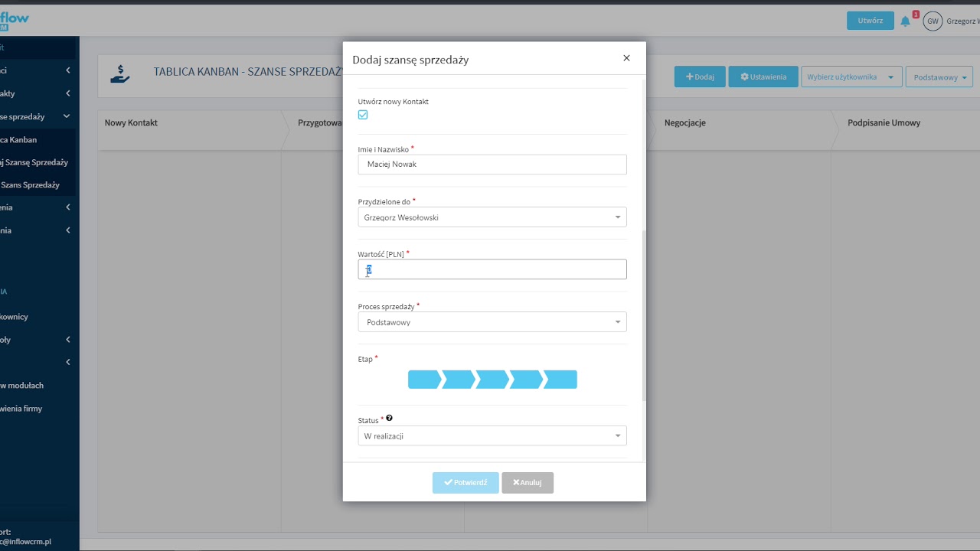Open Ustawienia settings button
This screenshot has height=551, width=980.
click(763, 77)
